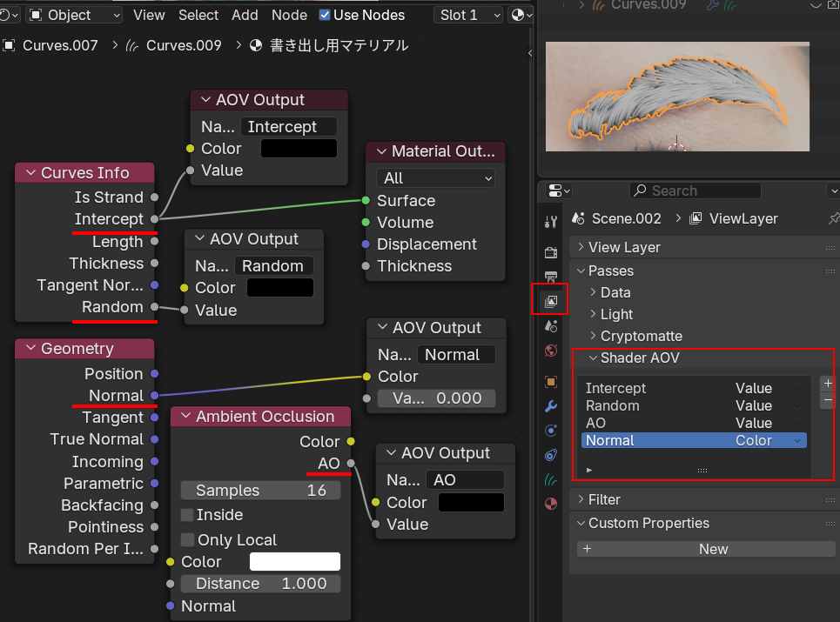
Task: Open the Select menu
Action: (x=198, y=15)
